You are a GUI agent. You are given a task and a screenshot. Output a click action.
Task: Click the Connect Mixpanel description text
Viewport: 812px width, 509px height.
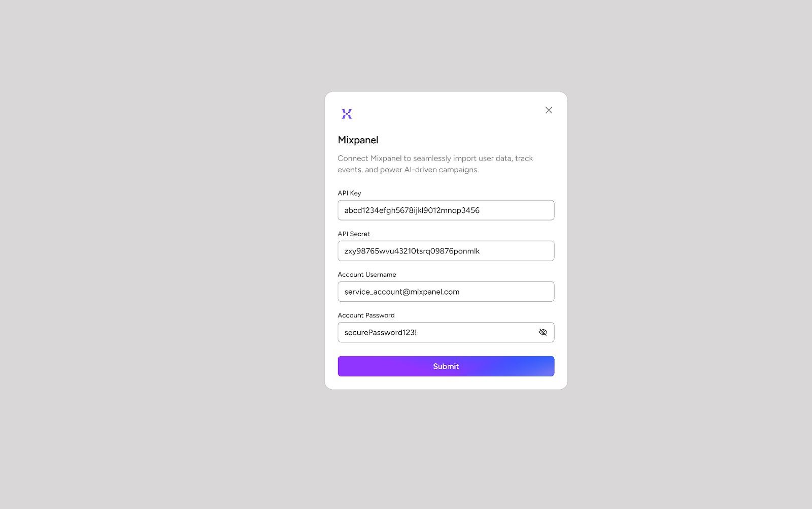point(435,164)
